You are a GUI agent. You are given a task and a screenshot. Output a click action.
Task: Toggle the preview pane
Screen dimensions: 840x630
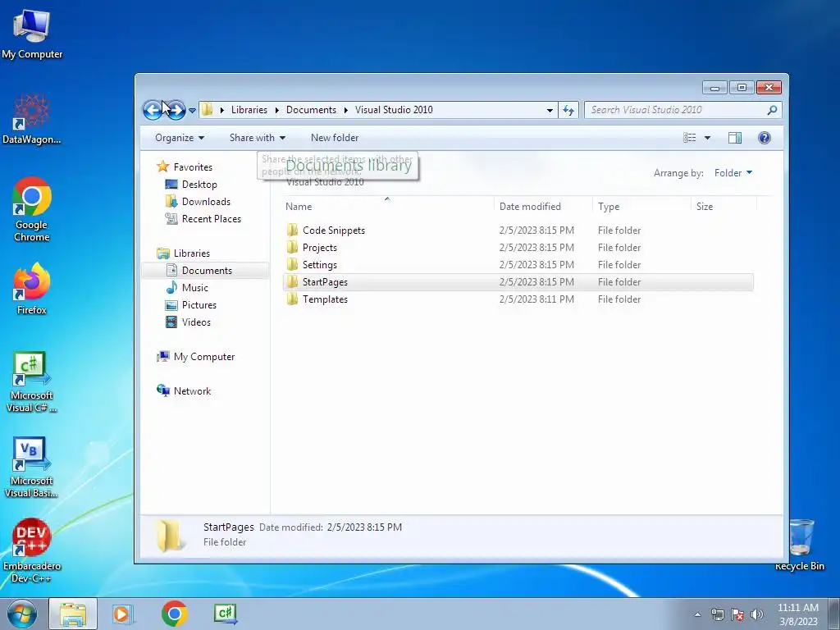click(735, 138)
